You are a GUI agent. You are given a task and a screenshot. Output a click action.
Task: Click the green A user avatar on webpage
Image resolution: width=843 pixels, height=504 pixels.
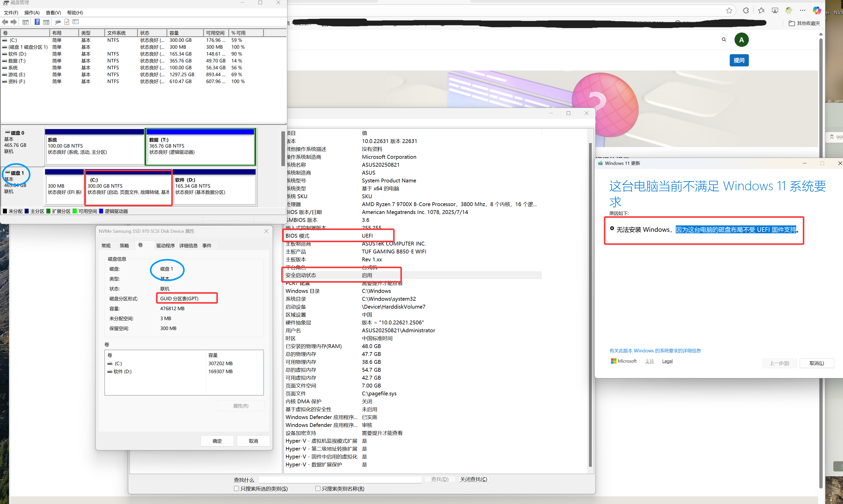[x=741, y=40]
